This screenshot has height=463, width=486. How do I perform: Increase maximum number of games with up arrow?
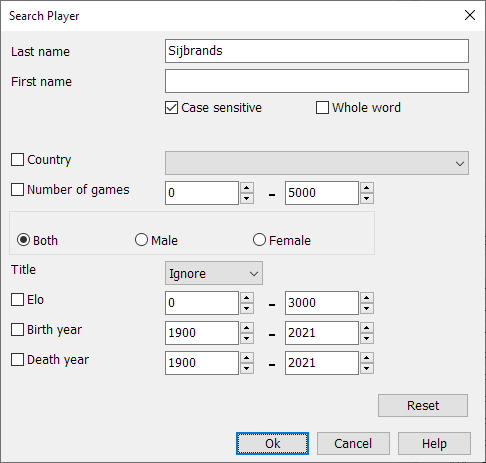point(367,187)
